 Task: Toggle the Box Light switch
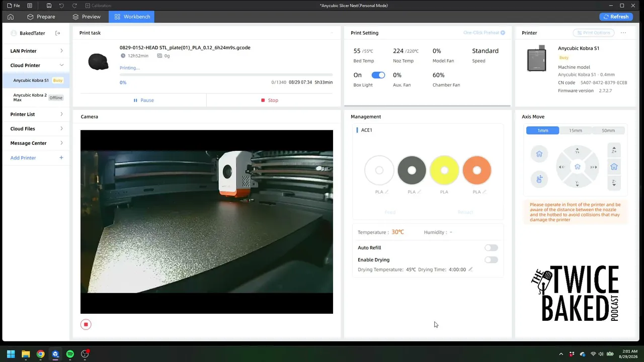(378, 75)
